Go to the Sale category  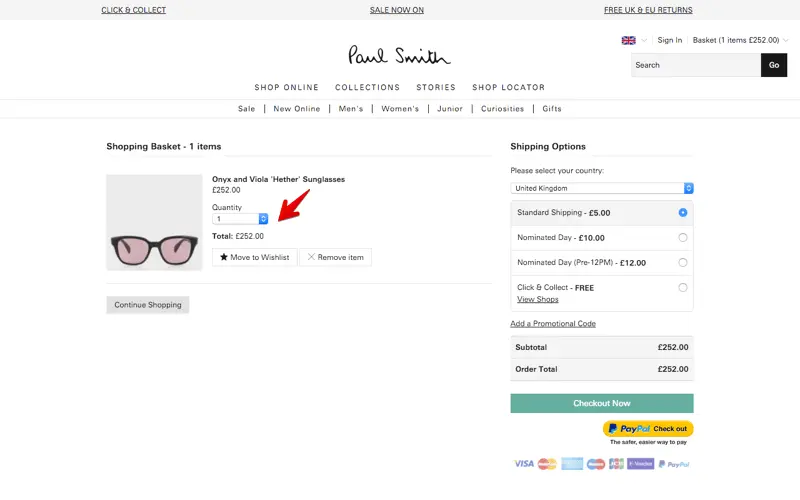point(246,109)
